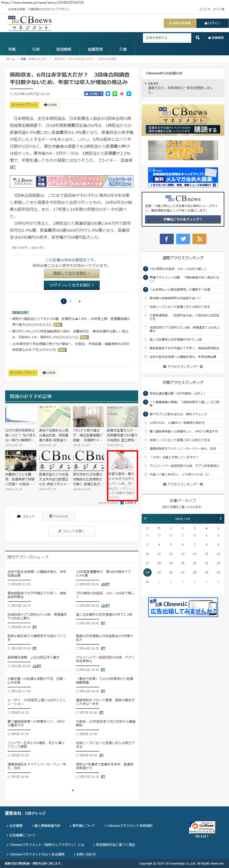Open footer お問い合わせ link
Screen dimensions: 229x868
[x=86, y=854]
